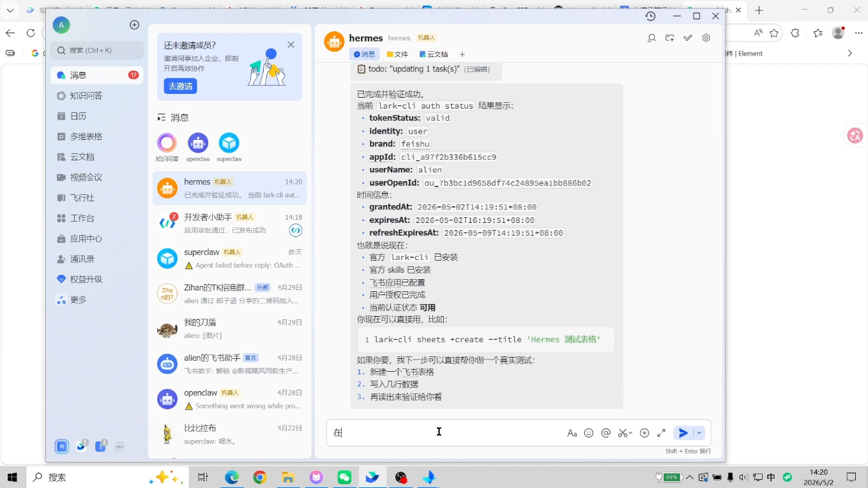Viewport: 868px width, 488px height.
Task: Open 工作台 workbench in the sidebar
Action: (x=97, y=218)
